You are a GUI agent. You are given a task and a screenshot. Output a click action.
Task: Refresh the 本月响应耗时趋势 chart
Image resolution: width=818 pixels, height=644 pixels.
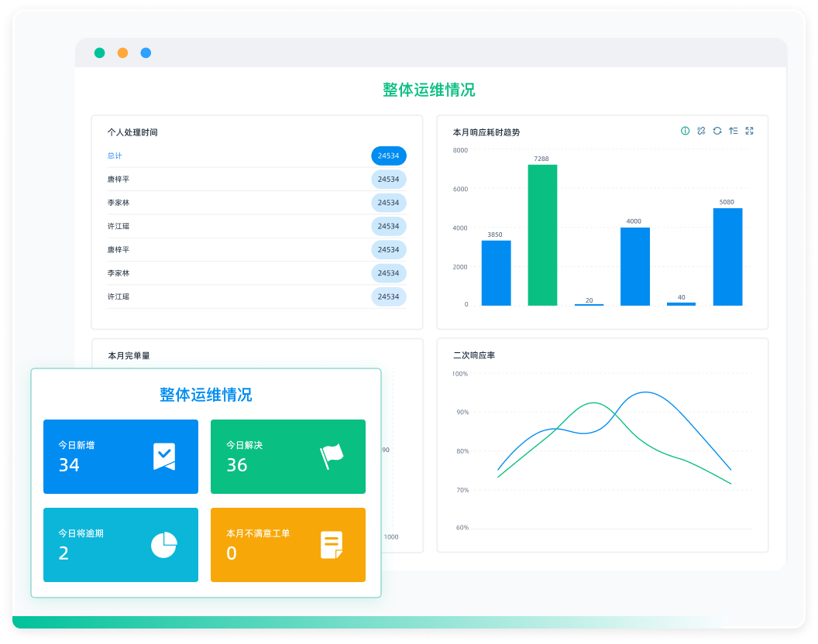pos(717,131)
